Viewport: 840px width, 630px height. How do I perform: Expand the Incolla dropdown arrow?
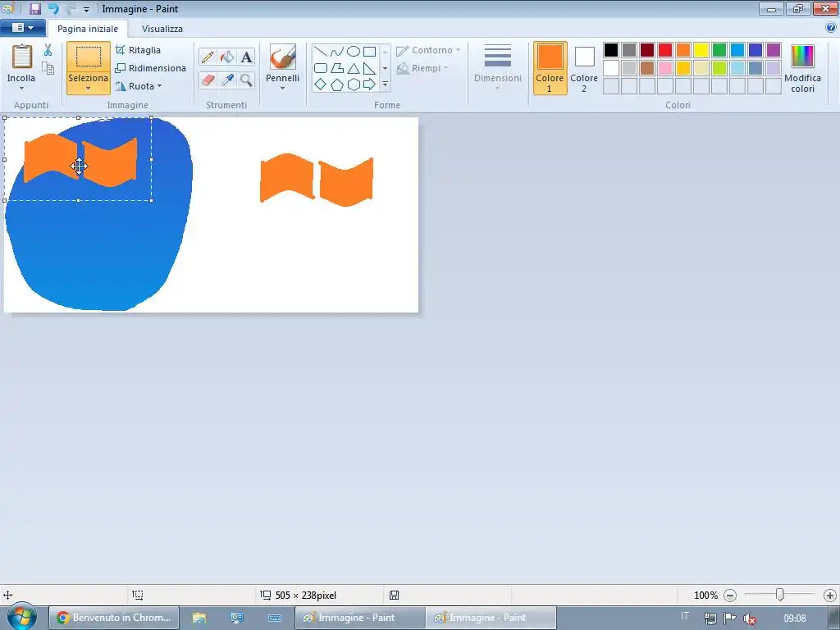tap(21, 89)
